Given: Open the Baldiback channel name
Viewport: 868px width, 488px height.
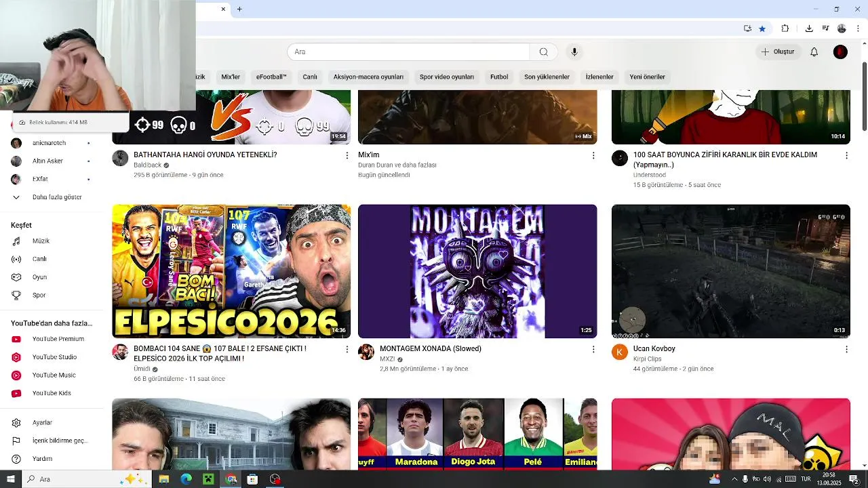Looking at the screenshot, I should 148,165.
